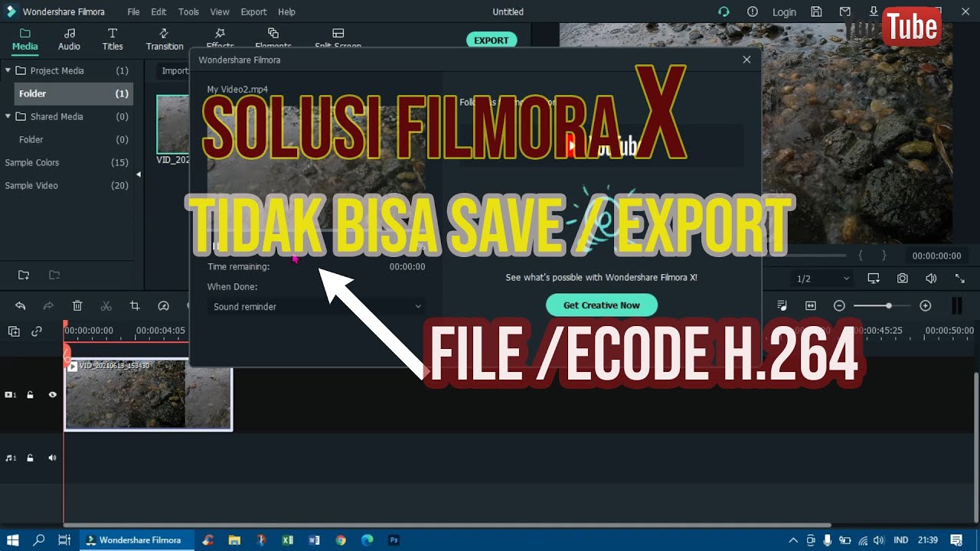
Task: Open Excel from the taskbar
Action: pos(287,540)
